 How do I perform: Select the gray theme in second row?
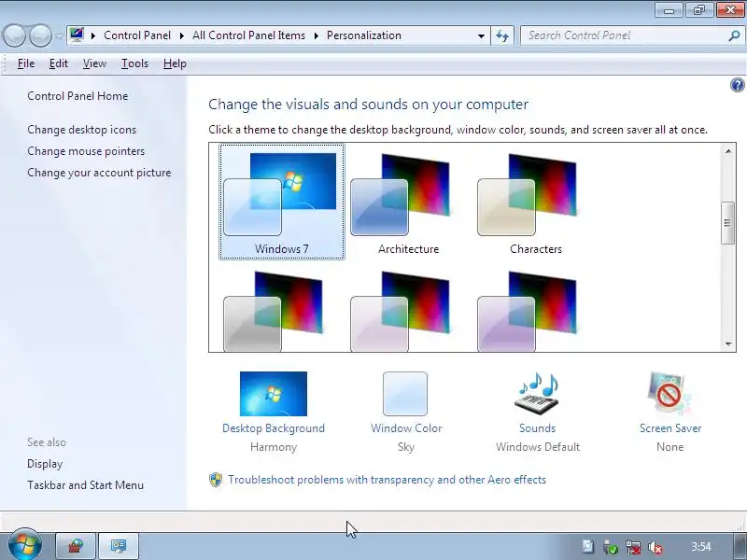coord(274,312)
